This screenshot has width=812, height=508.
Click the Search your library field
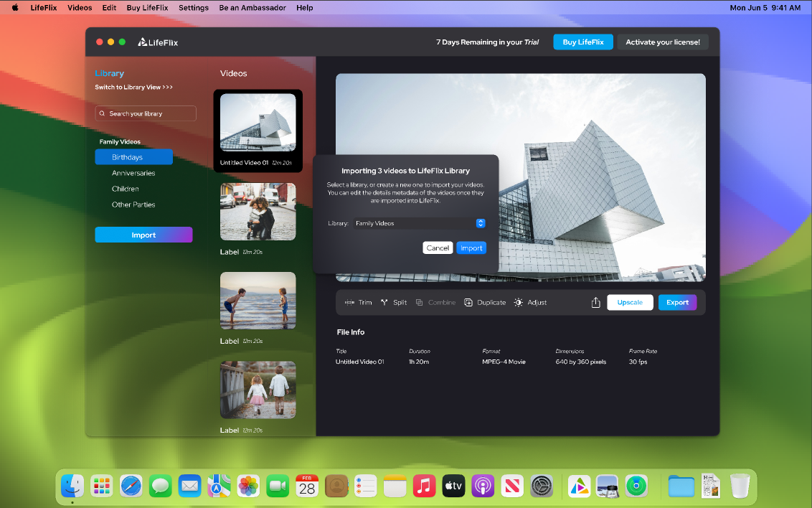(x=146, y=113)
